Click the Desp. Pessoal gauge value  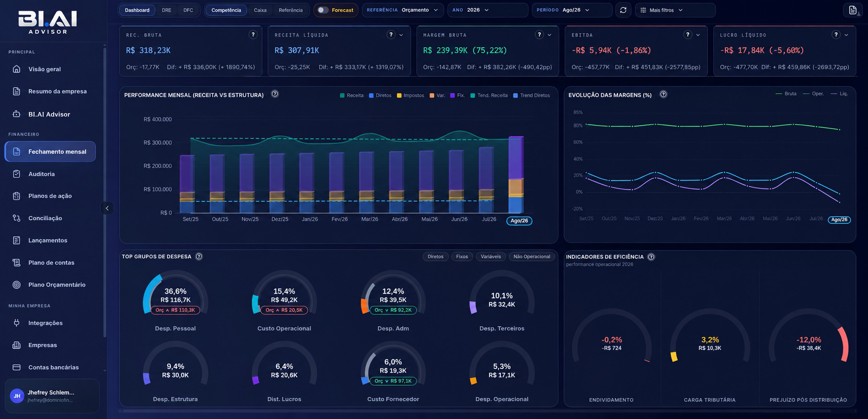175,295
